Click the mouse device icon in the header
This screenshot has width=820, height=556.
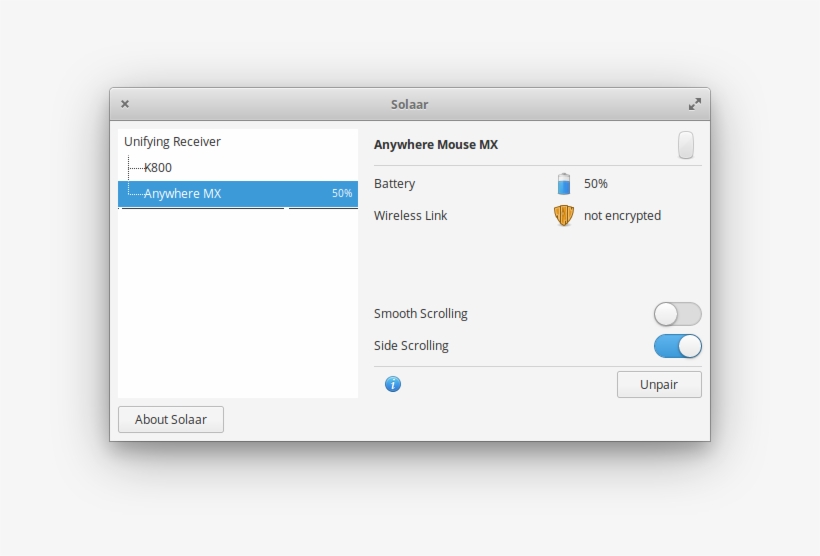[685, 145]
